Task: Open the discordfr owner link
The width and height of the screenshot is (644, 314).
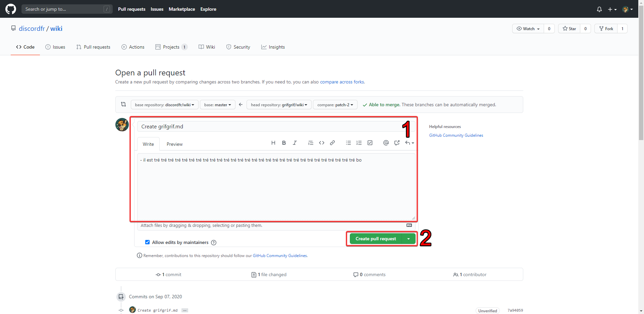Action: click(x=32, y=28)
